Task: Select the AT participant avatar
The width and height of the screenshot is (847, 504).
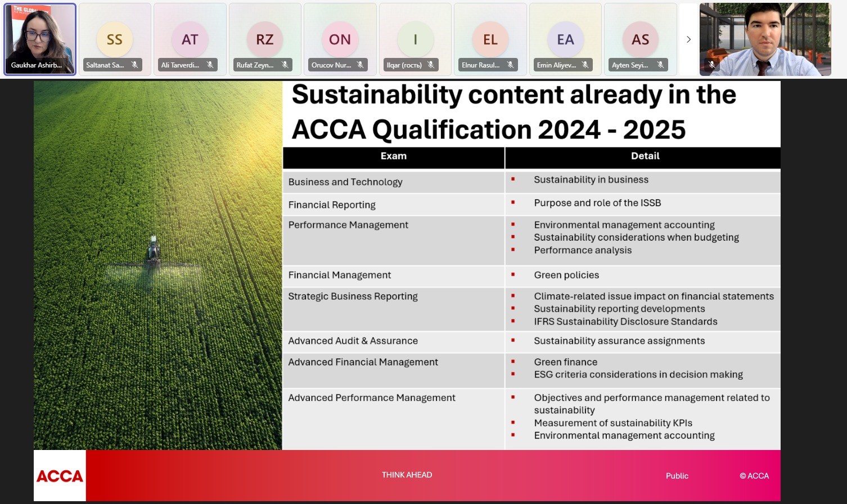Action: point(190,39)
